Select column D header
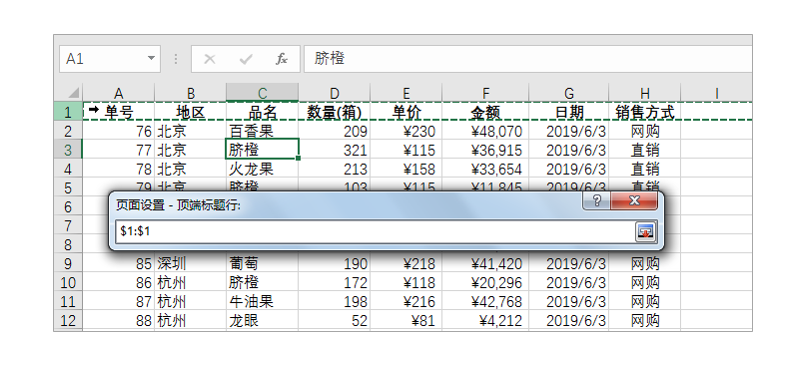The image size is (806, 371). pyautogui.click(x=334, y=93)
